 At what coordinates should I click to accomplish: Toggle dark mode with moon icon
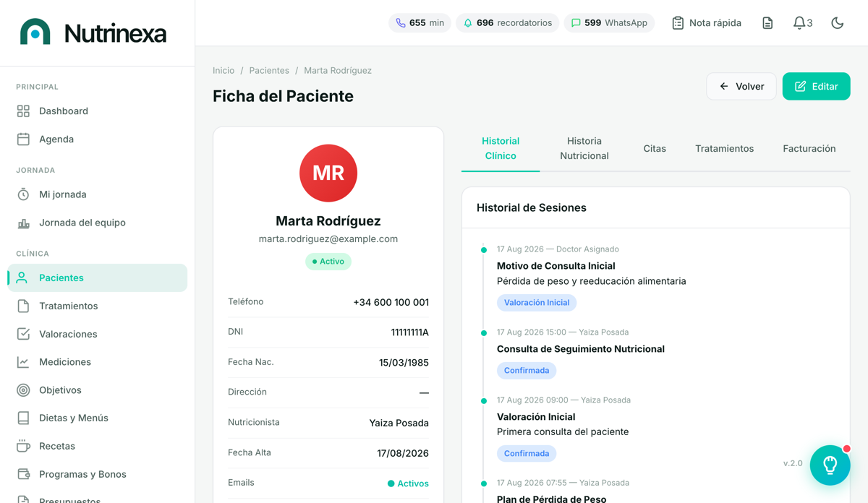coord(837,23)
